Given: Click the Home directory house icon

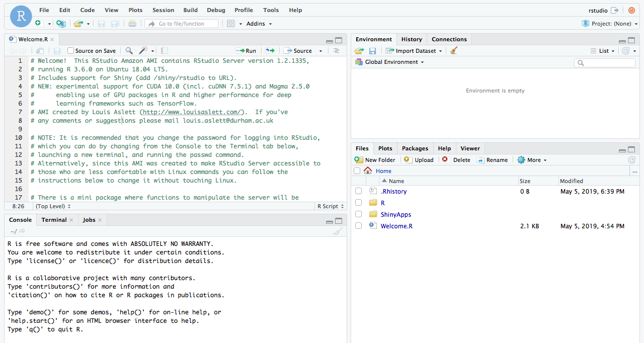Looking at the screenshot, I should click(x=368, y=171).
